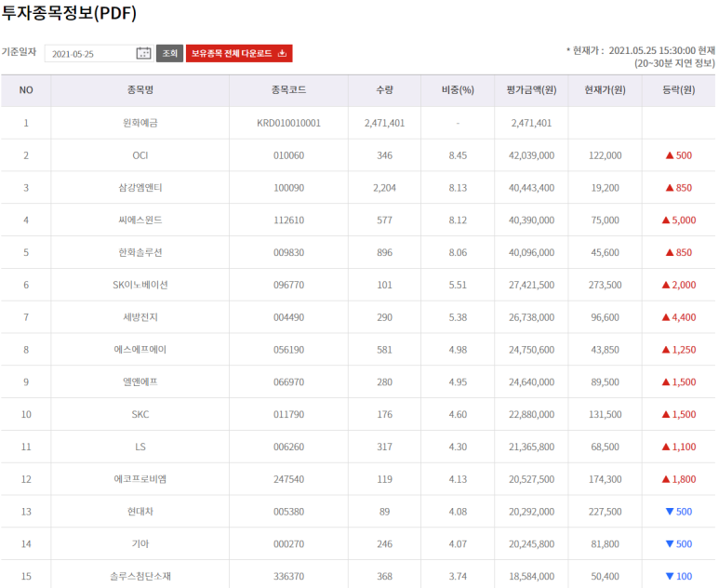Click stock code 010060

point(289,155)
